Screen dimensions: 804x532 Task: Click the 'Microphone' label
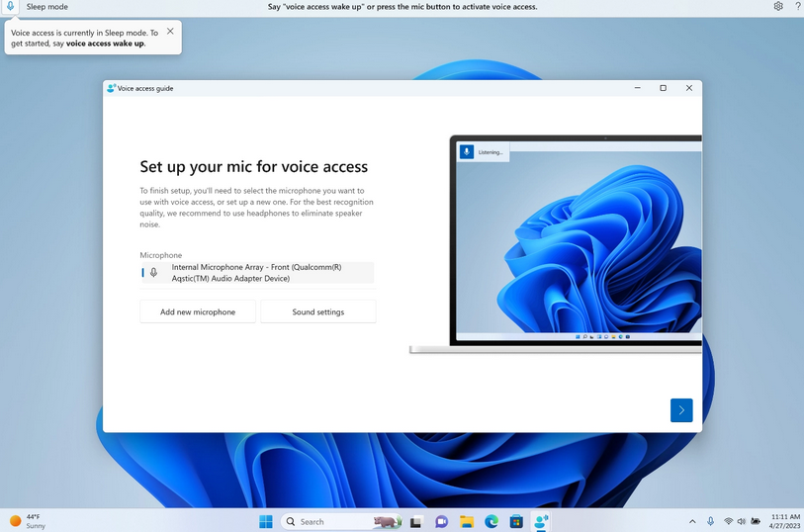(161, 255)
